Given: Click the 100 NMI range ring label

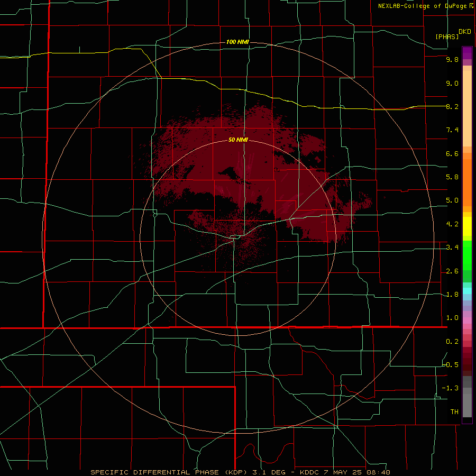Looking at the screenshot, I should pyautogui.click(x=237, y=42).
